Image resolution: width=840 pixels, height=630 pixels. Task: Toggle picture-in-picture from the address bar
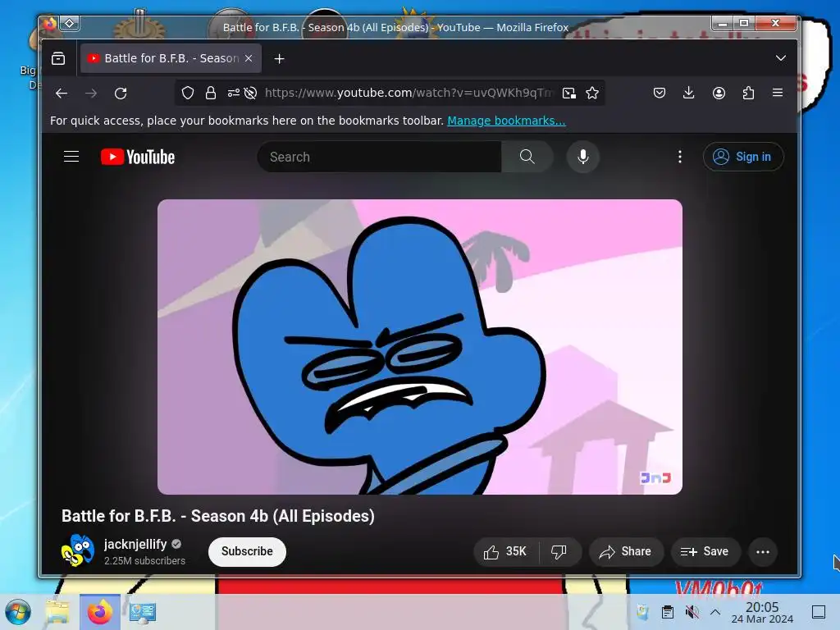pos(569,94)
